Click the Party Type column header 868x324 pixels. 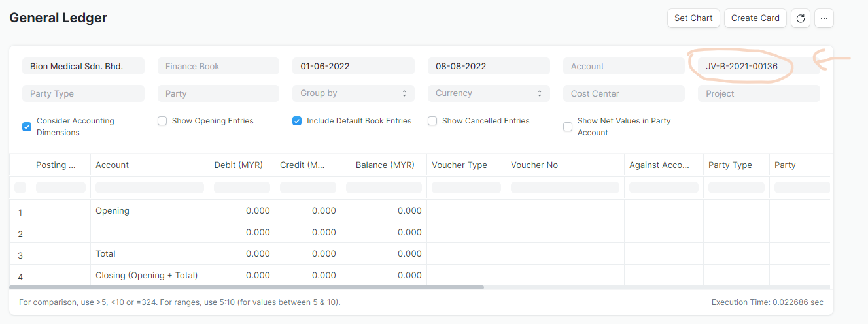(737, 165)
